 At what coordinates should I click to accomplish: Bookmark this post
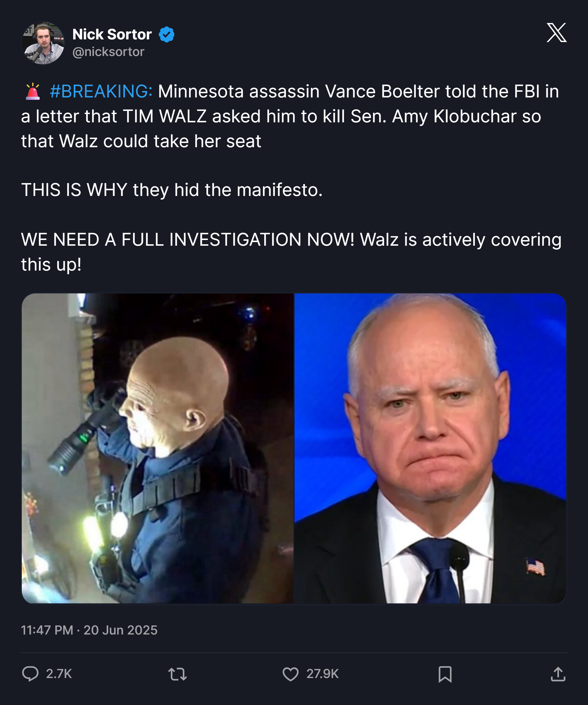[445, 674]
